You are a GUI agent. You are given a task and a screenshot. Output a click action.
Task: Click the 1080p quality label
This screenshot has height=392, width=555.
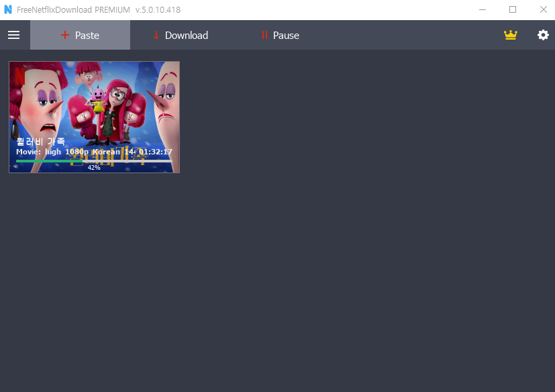(x=77, y=152)
